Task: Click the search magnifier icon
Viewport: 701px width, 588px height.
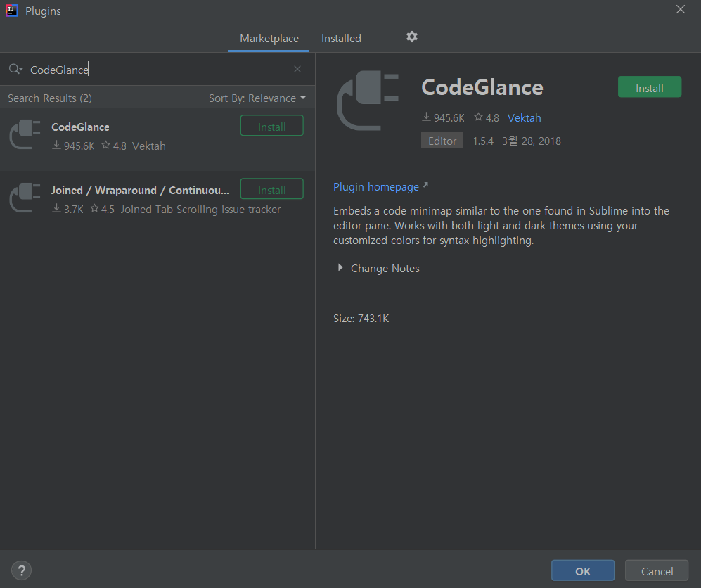Action: pyautogui.click(x=15, y=69)
